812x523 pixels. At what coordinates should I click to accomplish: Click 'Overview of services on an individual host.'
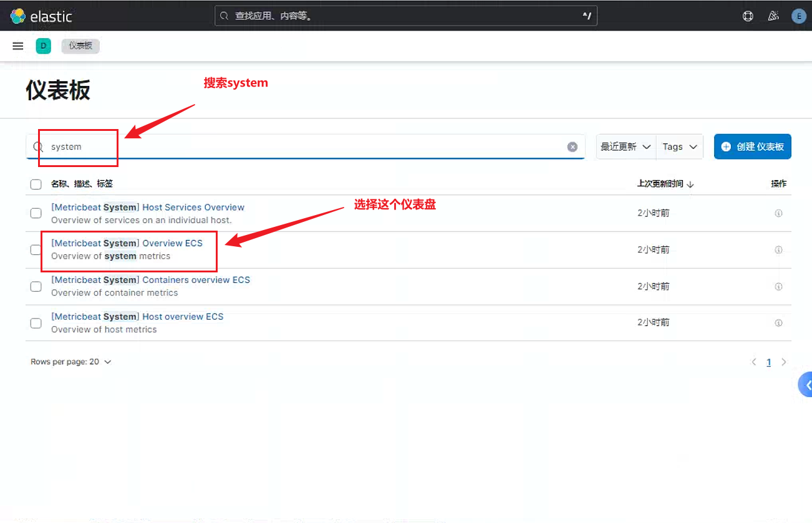point(141,220)
